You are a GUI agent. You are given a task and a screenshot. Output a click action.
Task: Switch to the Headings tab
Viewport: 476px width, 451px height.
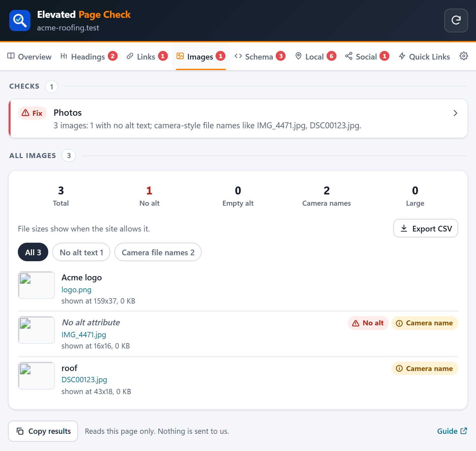click(89, 57)
